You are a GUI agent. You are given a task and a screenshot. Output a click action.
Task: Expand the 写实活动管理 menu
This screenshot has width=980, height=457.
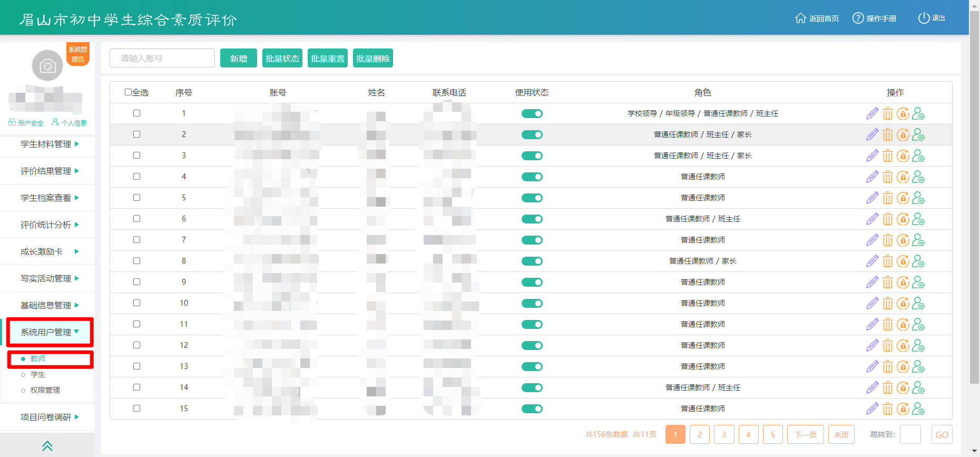(47, 278)
